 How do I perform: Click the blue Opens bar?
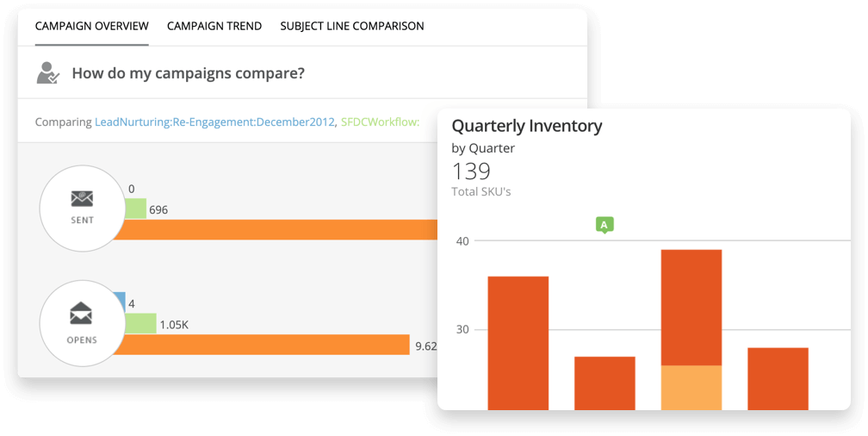(120, 302)
